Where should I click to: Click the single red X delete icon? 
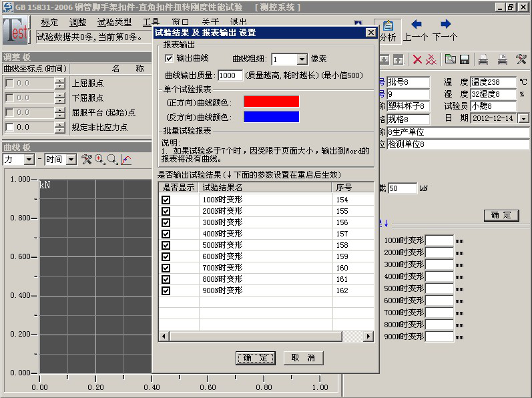click(417, 59)
